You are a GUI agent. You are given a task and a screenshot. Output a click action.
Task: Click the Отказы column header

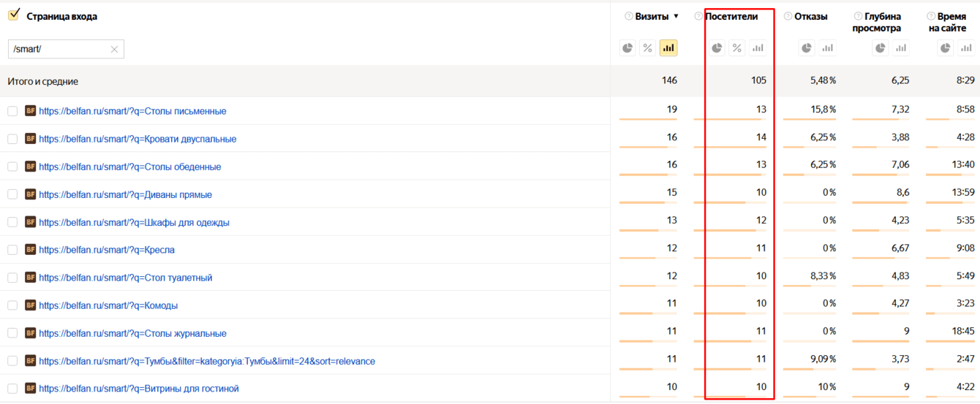(x=810, y=16)
